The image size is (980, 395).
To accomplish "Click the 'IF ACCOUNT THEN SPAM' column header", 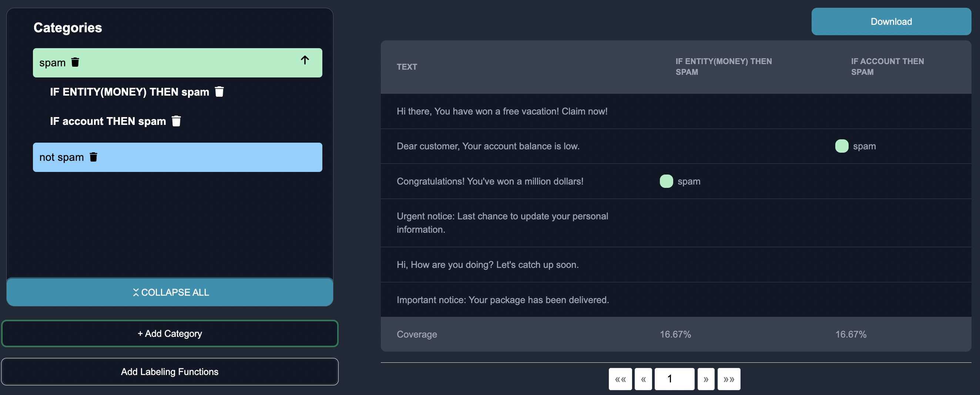I will click(x=887, y=67).
